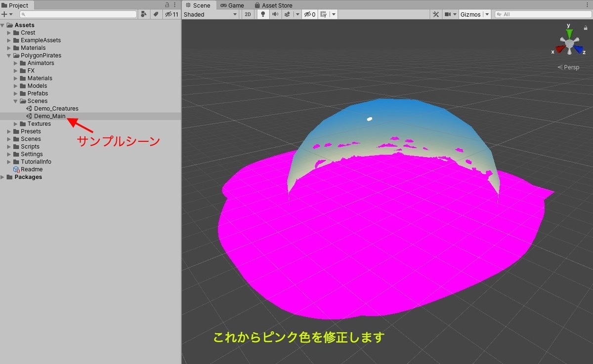Expand the ExampleAssets folder

point(9,40)
